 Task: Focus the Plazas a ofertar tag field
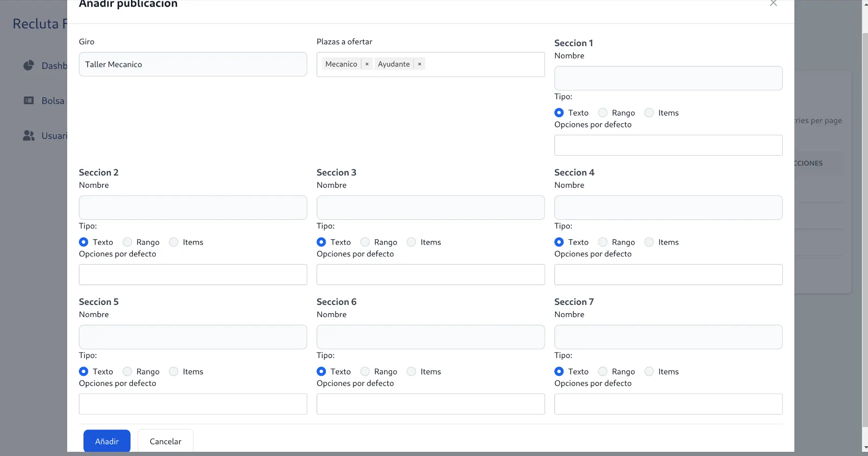(x=431, y=64)
